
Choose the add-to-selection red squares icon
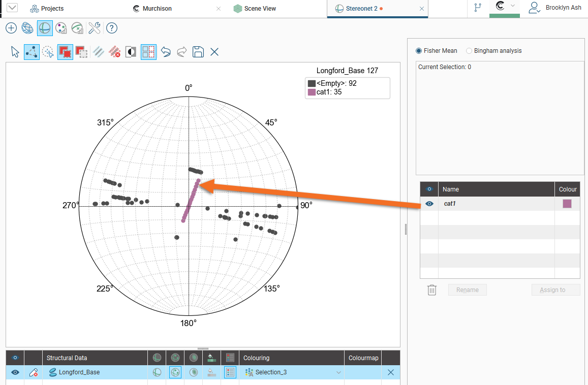click(65, 52)
